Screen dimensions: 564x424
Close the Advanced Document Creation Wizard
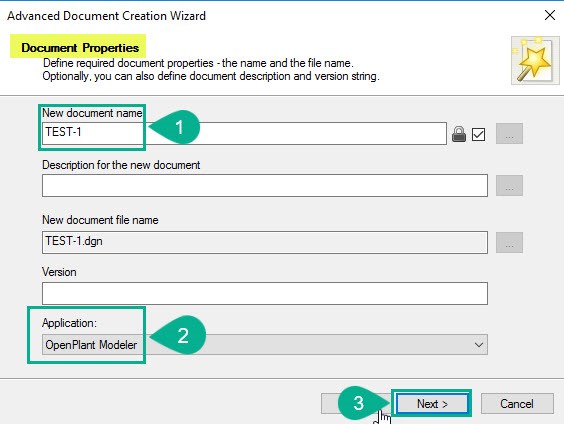click(550, 15)
